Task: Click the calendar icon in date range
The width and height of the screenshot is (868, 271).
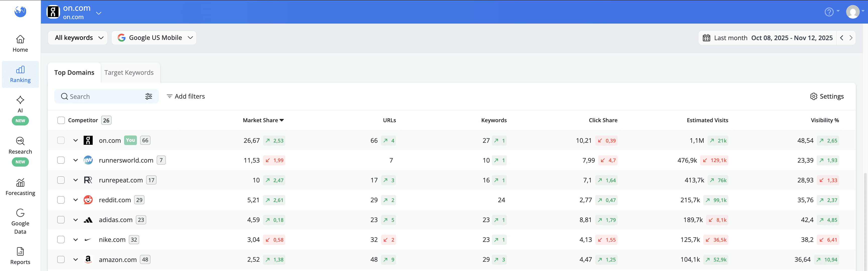Action: [706, 38]
